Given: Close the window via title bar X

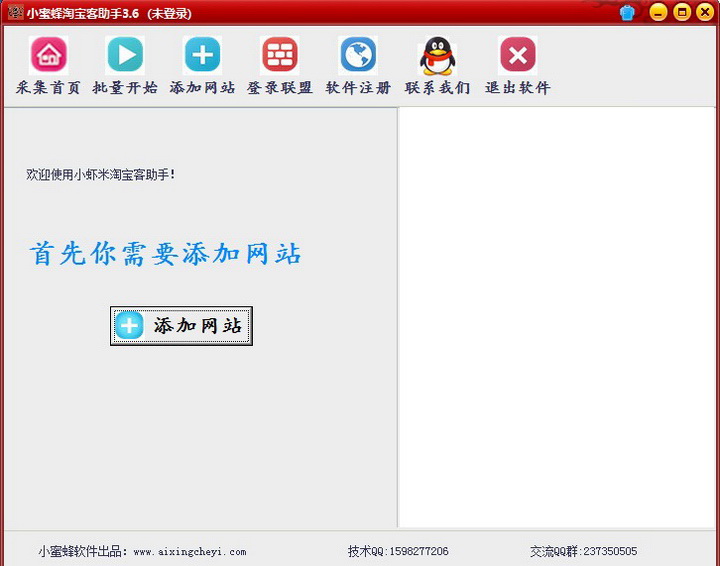Looking at the screenshot, I should (x=705, y=12).
